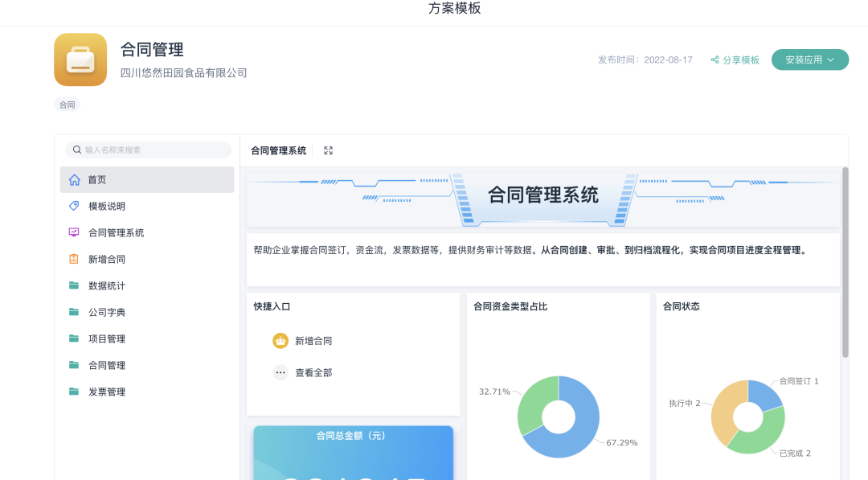The image size is (868, 480).
Task: Click the 合同状态 chart title
Action: (682, 306)
